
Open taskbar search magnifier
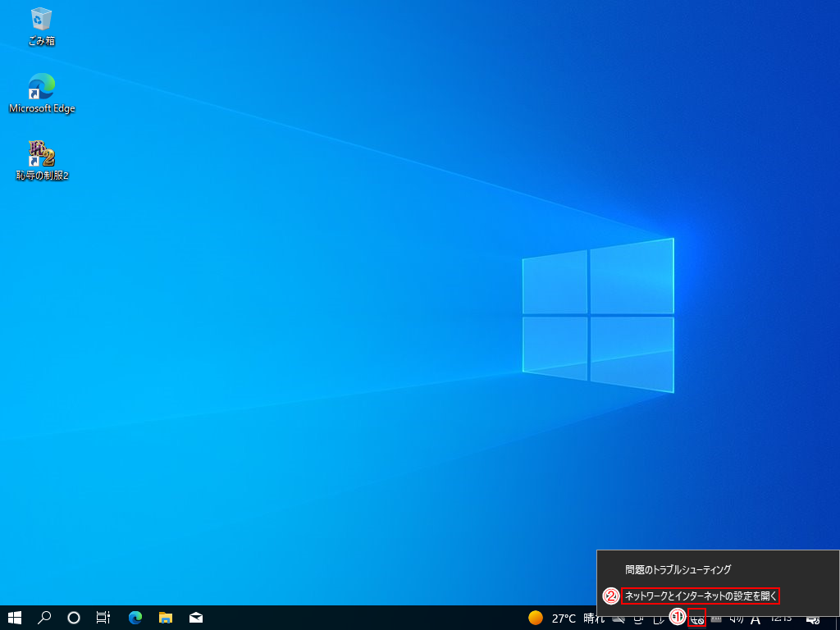tap(44, 618)
